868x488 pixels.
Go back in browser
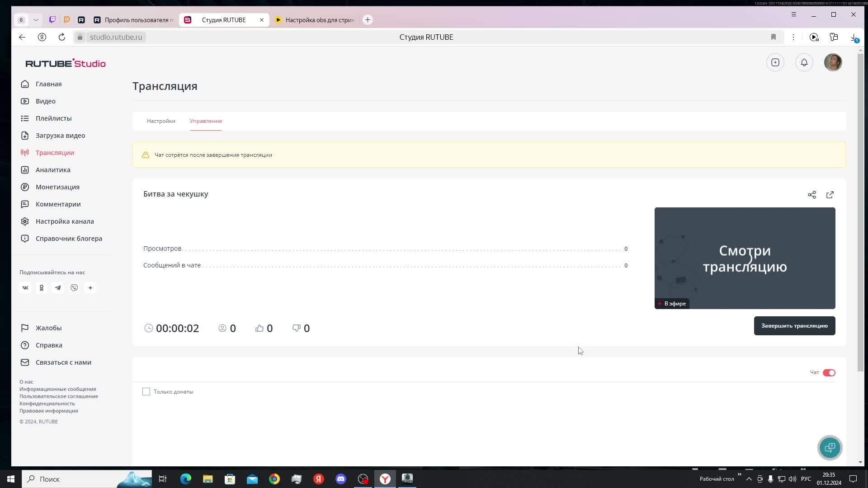click(22, 37)
